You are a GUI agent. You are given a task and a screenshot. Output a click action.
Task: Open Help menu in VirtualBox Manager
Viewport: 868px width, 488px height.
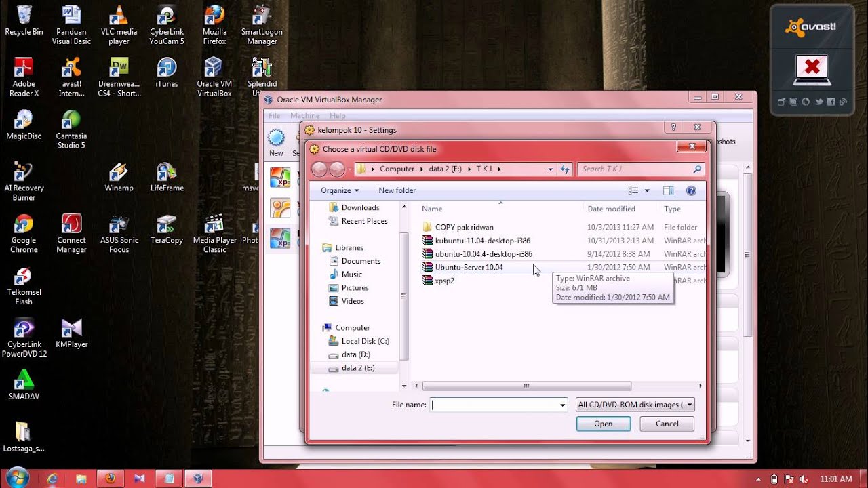coord(337,116)
